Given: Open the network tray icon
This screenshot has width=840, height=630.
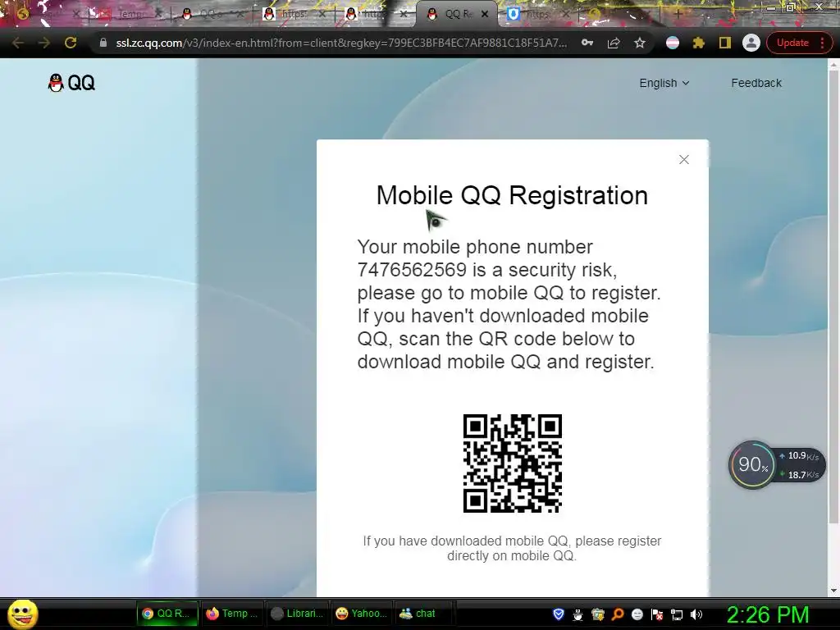Looking at the screenshot, I should click(x=677, y=614).
